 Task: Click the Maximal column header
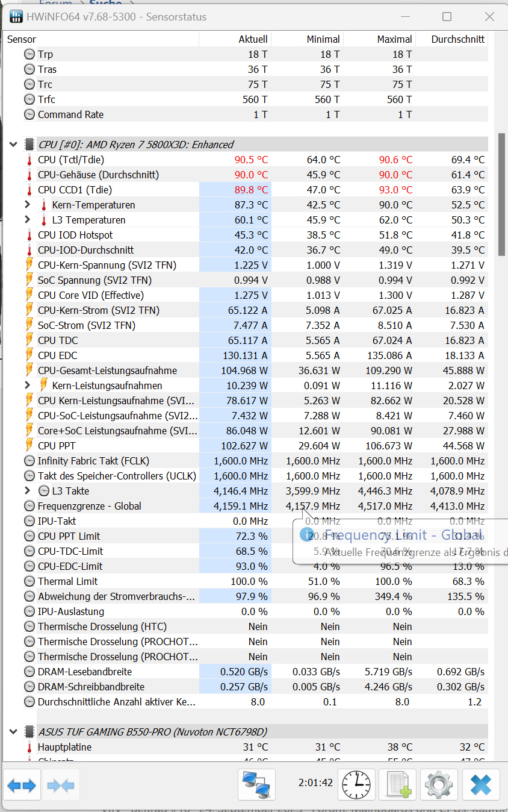point(397,39)
